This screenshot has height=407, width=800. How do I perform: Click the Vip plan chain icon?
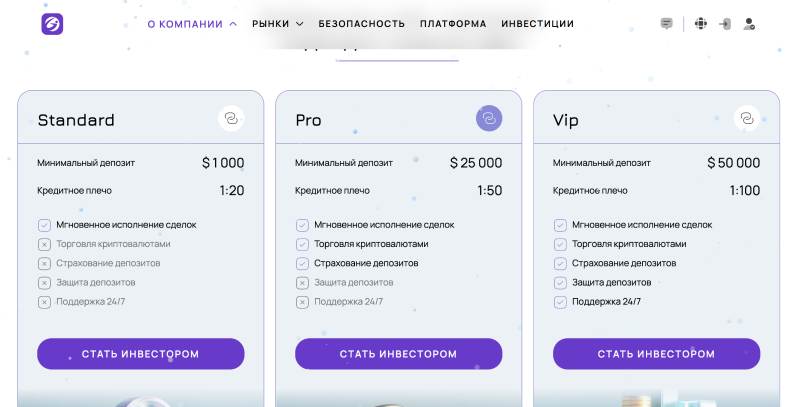click(x=746, y=120)
